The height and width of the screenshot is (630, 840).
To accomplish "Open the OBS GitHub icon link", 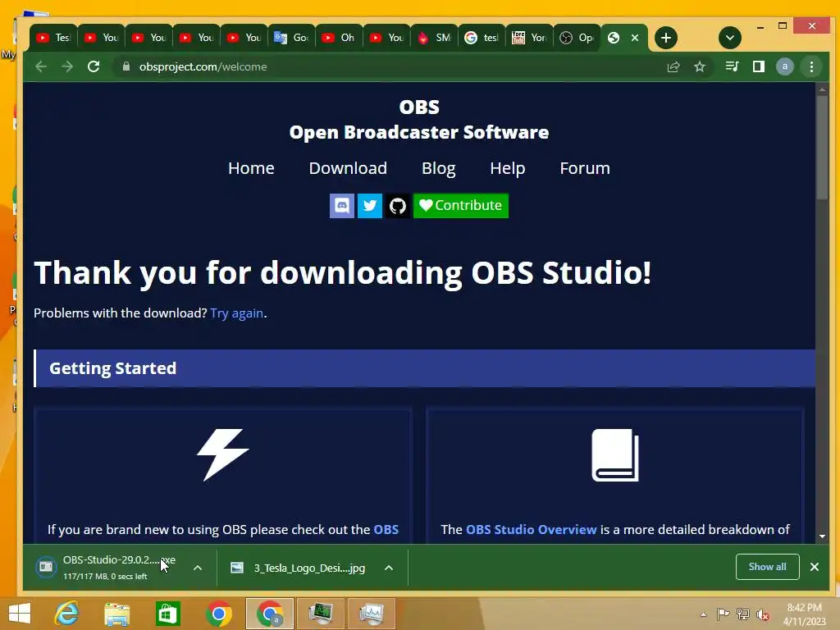I will [x=398, y=206].
